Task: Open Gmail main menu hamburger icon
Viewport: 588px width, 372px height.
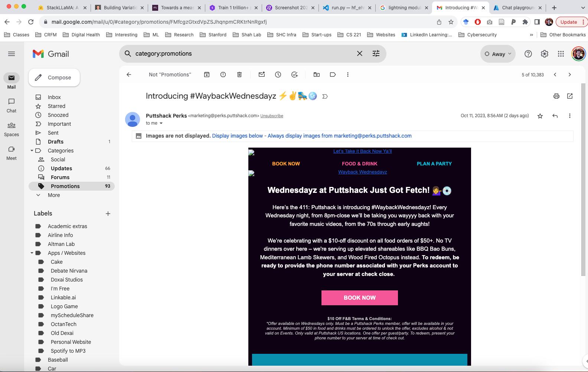Action: pyautogui.click(x=12, y=54)
